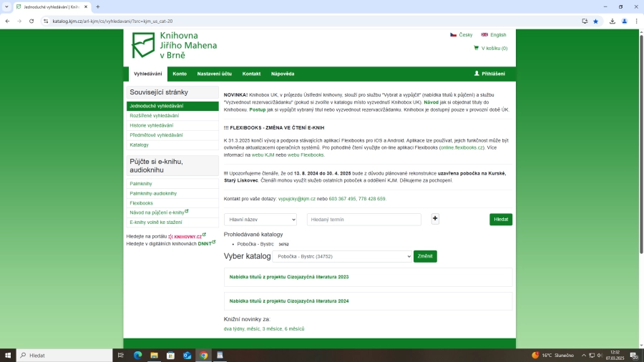
Task: Click the plus icon to add search field
Action: pos(435,219)
